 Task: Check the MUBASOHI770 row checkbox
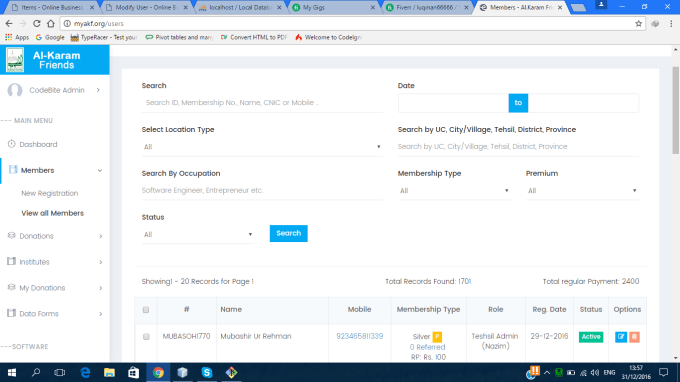146,337
